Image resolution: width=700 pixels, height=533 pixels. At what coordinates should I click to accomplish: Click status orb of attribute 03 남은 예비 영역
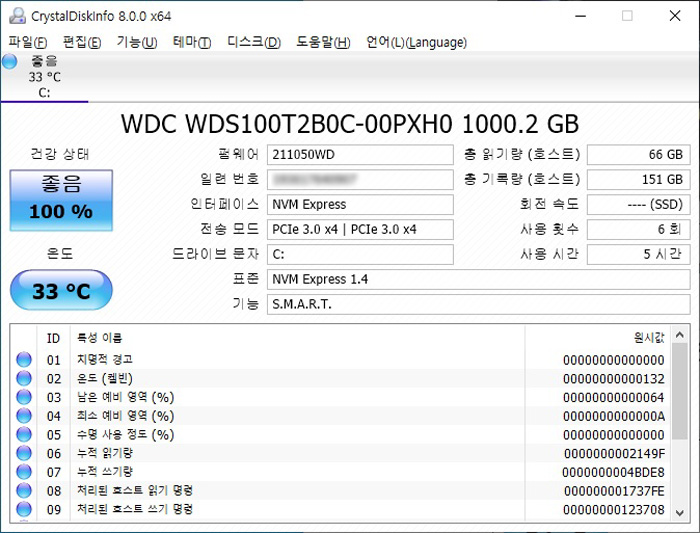(x=24, y=397)
